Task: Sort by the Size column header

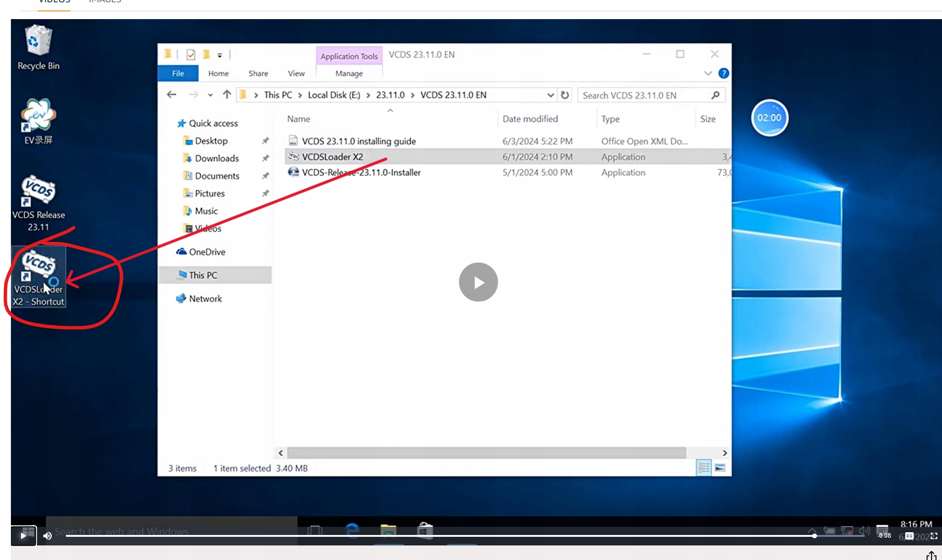Action: [x=707, y=119]
